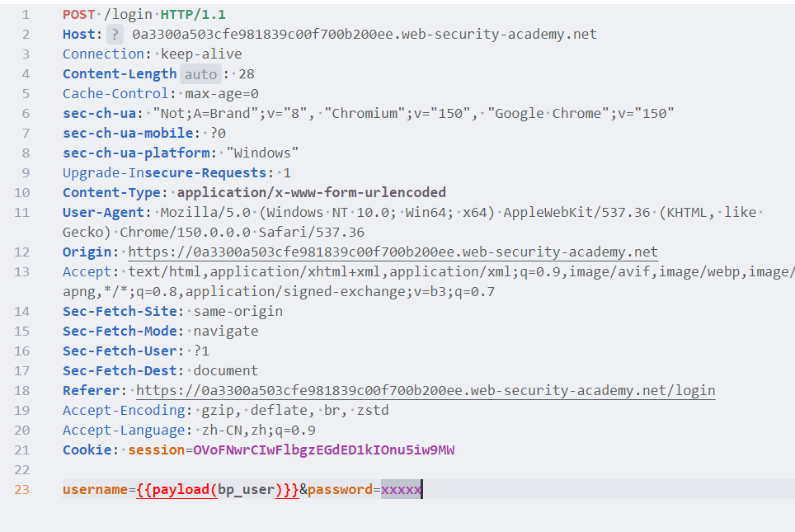Click line number 1 in gutter
Screen dimensions: 795x532
click(x=26, y=15)
